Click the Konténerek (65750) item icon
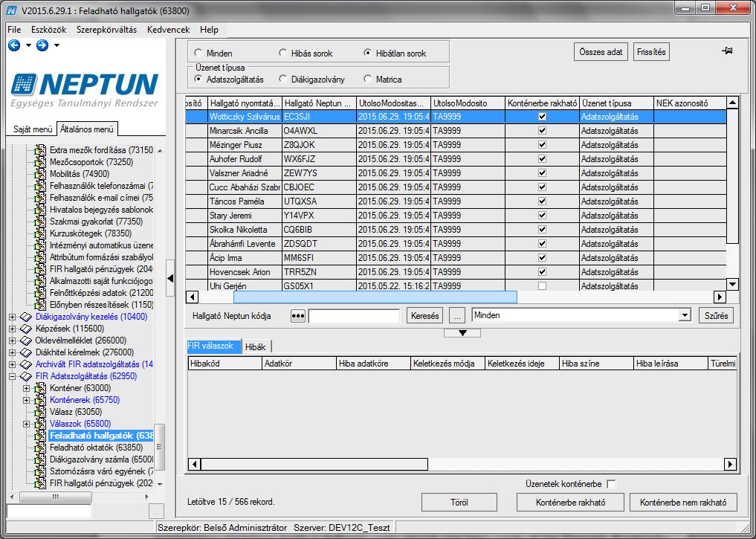This screenshot has height=539, width=756. [40, 400]
